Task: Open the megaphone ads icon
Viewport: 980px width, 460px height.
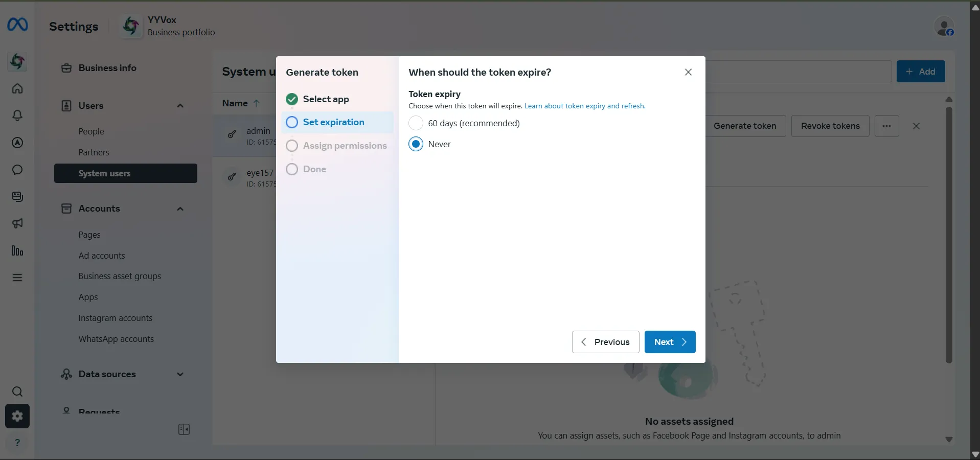Action: tap(17, 223)
